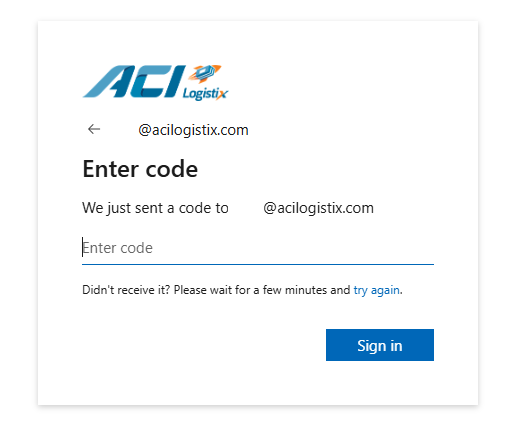The width and height of the screenshot is (509, 423).
Task: Click the try again link
Action: coord(376,290)
